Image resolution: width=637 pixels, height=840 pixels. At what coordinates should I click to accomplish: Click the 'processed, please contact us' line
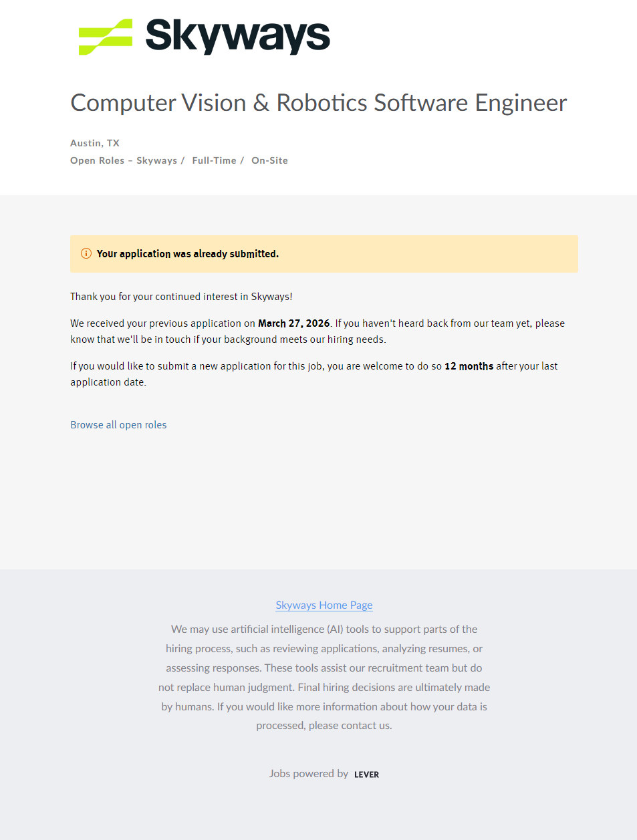324,726
